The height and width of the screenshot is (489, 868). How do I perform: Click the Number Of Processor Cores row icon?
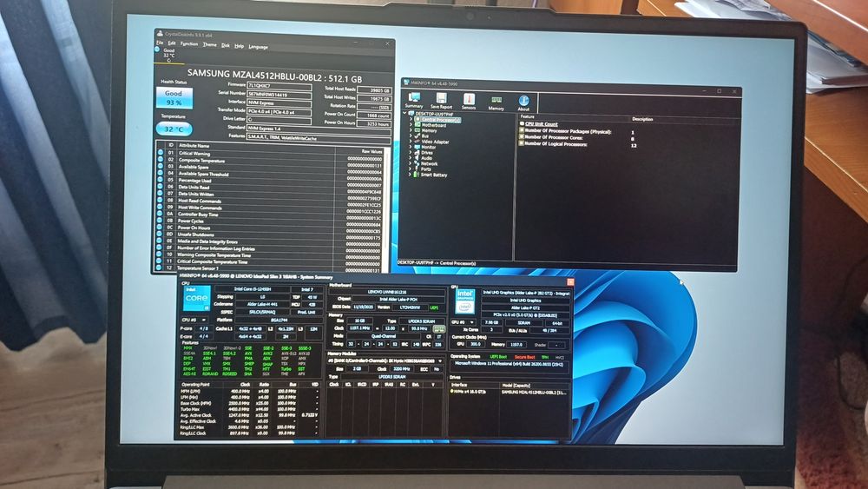click(x=522, y=138)
